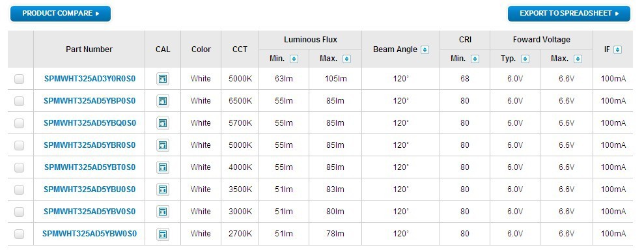Sort by Beam Angle column arrows

tap(425, 49)
